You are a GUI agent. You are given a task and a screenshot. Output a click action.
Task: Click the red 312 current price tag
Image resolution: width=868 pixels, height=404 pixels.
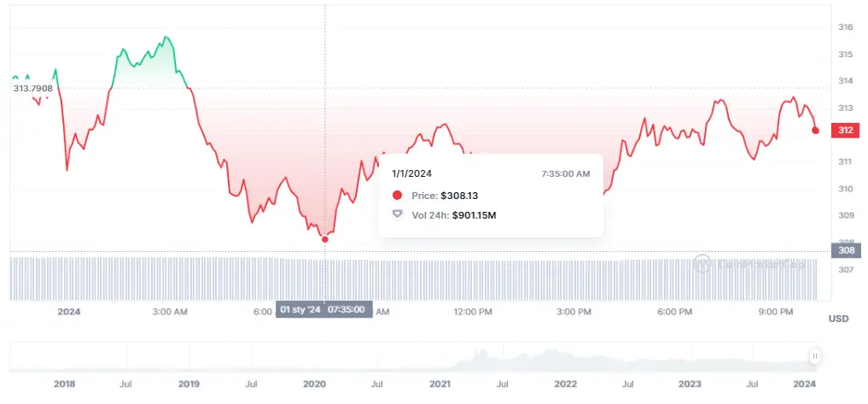point(846,131)
